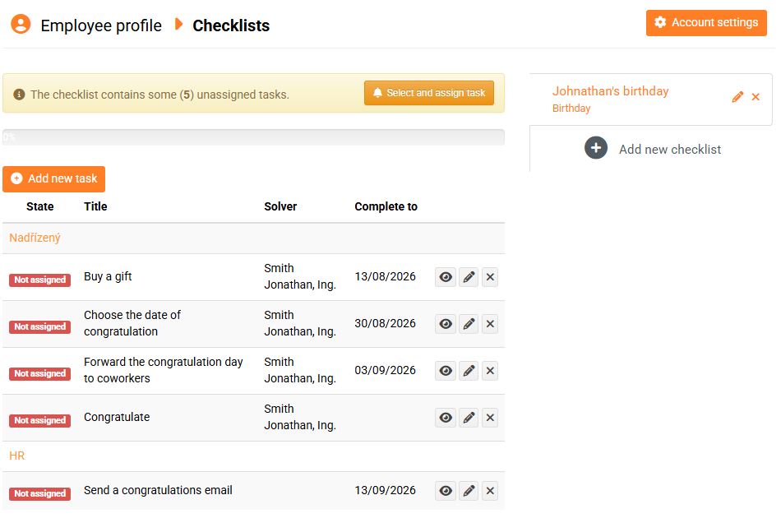Delete Johnathan's birthday checklist with the X icon
The image size is (781, 532).
[x=756, y=97]
